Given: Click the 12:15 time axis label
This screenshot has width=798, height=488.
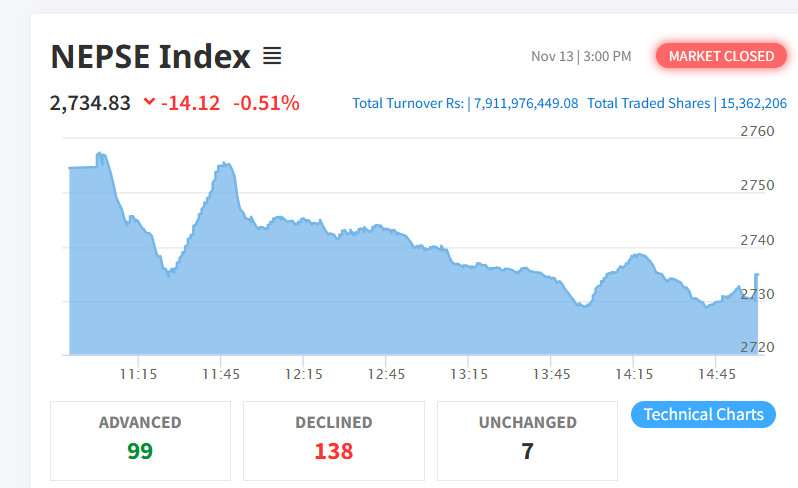Looking at the screenshot, I should click(x=303, y=373).
